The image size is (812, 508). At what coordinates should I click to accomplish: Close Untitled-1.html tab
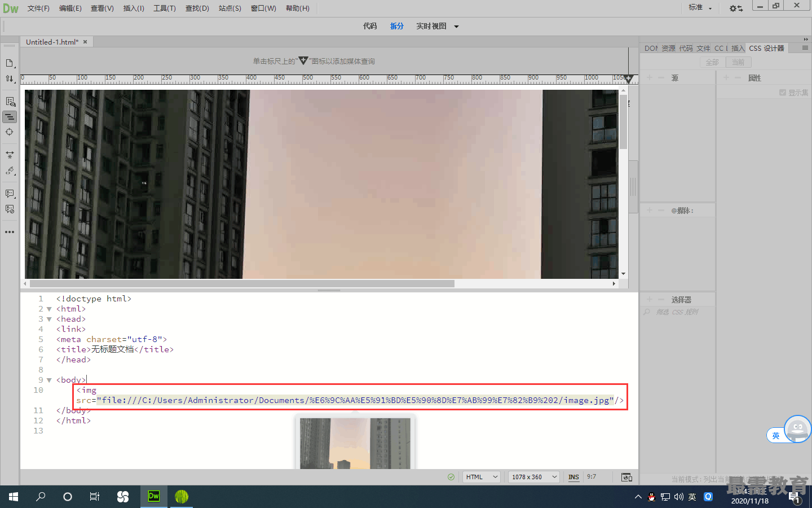tap(85, 42)
